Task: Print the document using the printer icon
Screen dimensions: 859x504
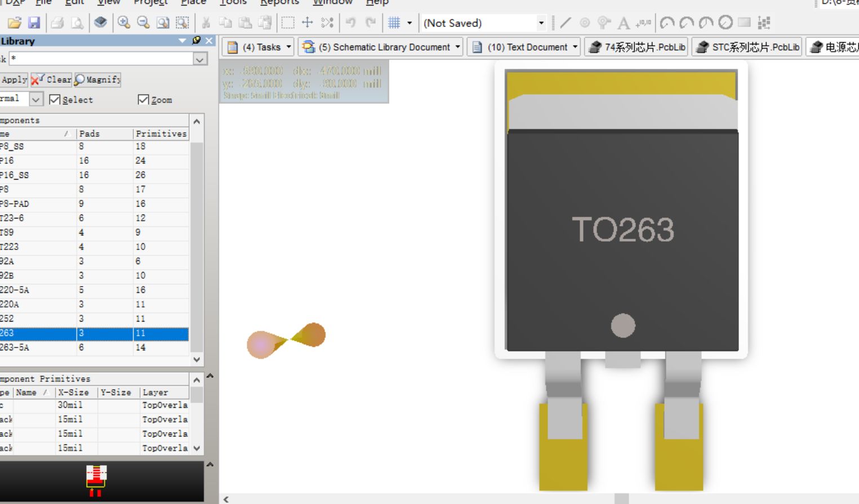Action: pyautogui.click(x=57, y=23)
